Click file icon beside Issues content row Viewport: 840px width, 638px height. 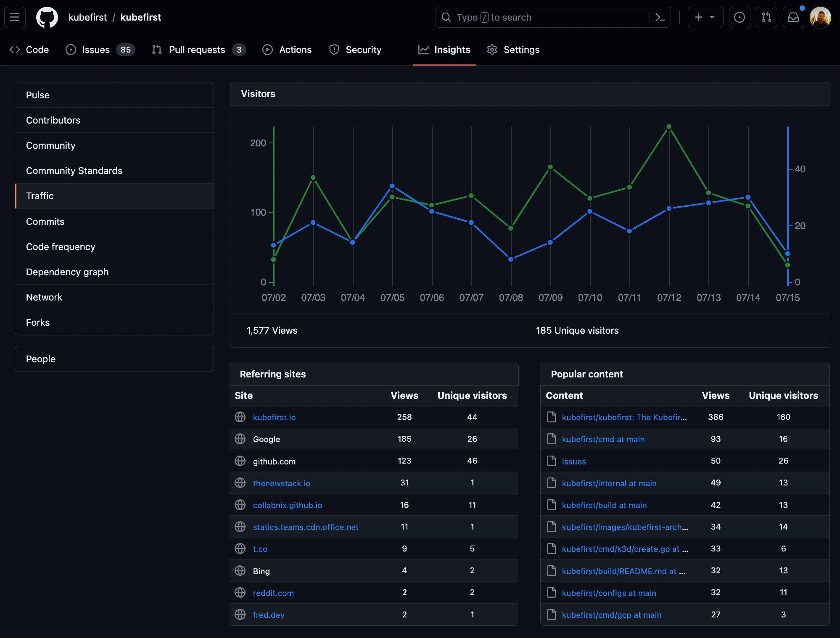[x=551, y=461]
